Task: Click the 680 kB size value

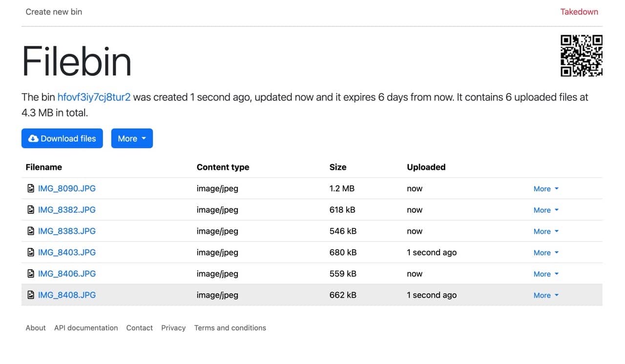Action: 343,252
